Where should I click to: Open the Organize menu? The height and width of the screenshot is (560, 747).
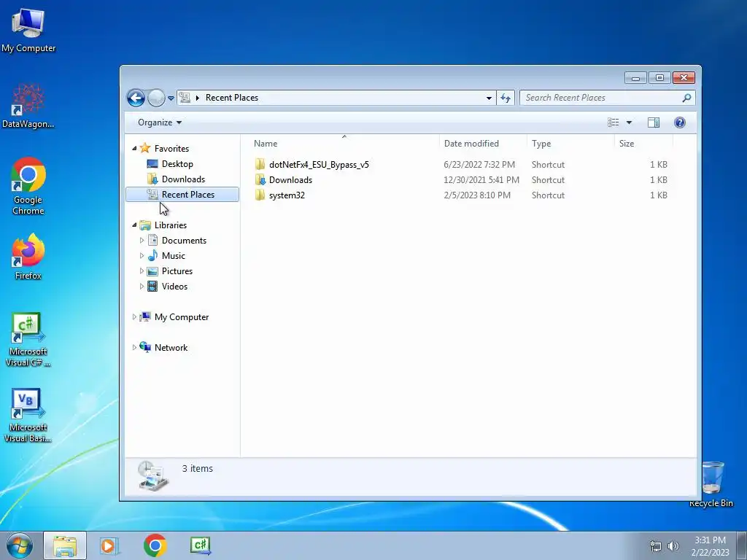point(160,122)
